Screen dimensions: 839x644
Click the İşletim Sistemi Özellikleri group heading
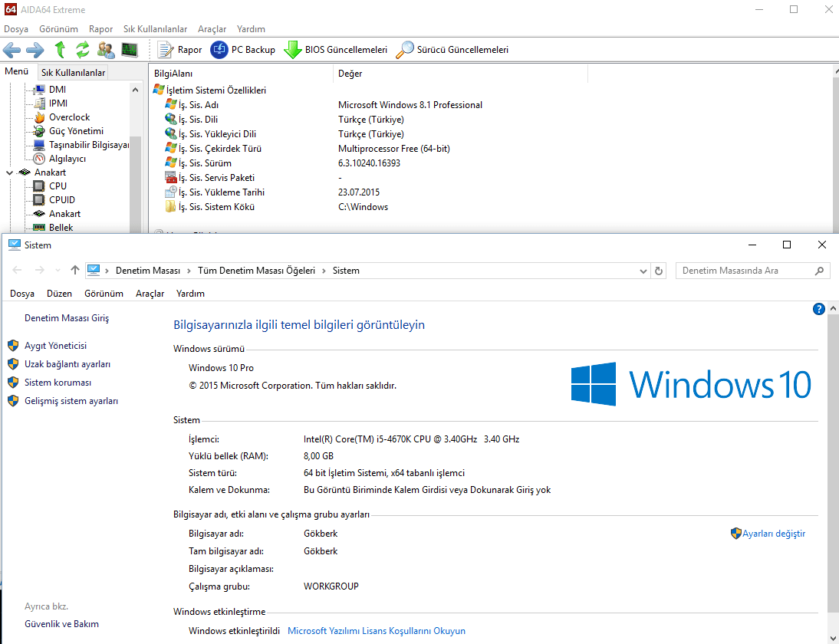209,90
